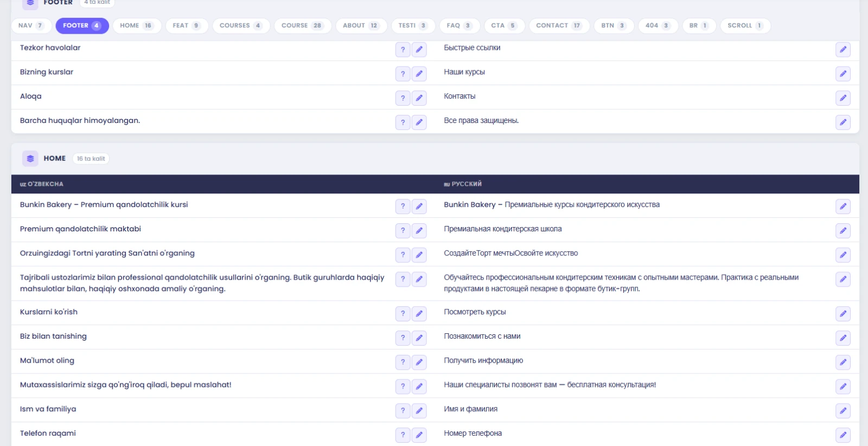Switch to the 404 tab

[658, 25]
